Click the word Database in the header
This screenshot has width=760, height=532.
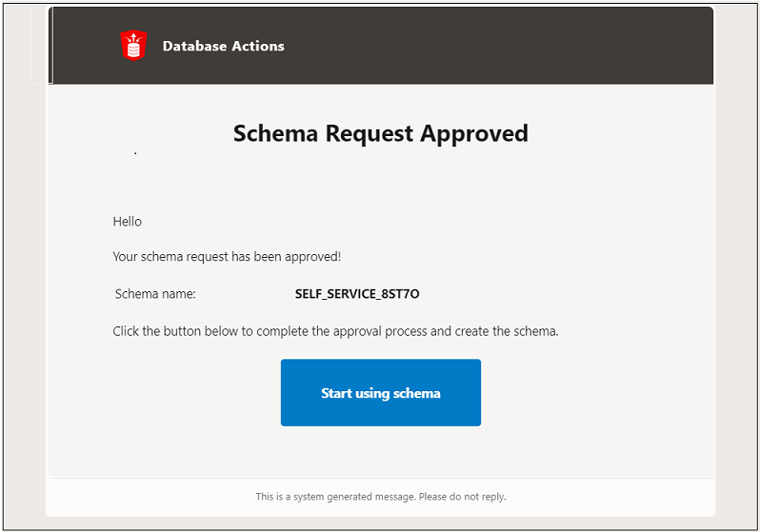tap(195, 46)
